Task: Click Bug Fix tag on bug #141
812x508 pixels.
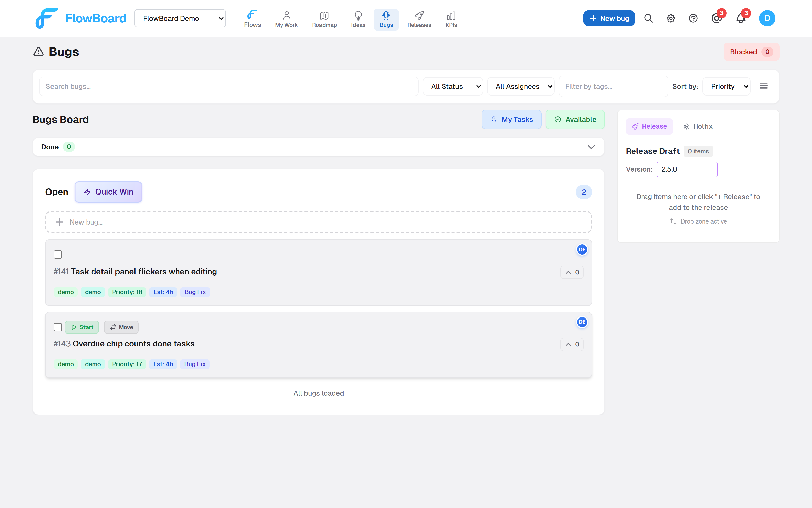Action: pyautogui.click(x=195, y=292)
